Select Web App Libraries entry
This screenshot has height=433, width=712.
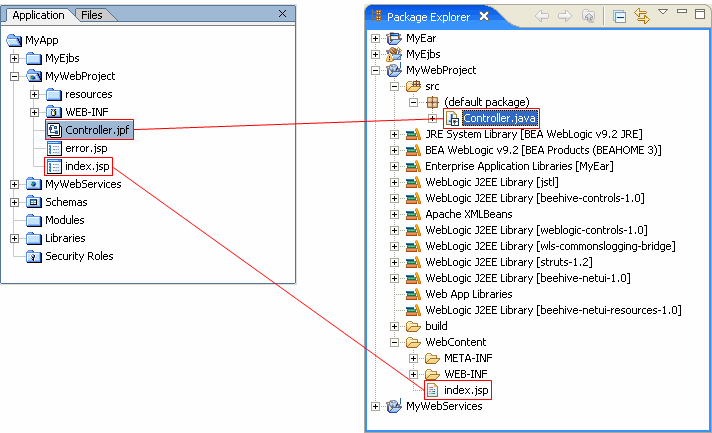pyautogui.click(x=469, y=294)
